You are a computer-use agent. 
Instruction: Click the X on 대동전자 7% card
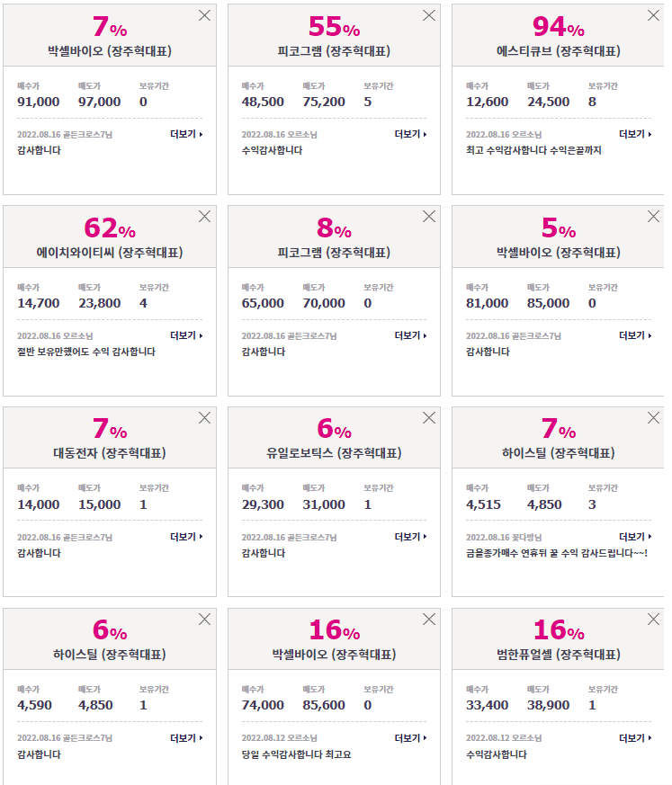[204, 418]
